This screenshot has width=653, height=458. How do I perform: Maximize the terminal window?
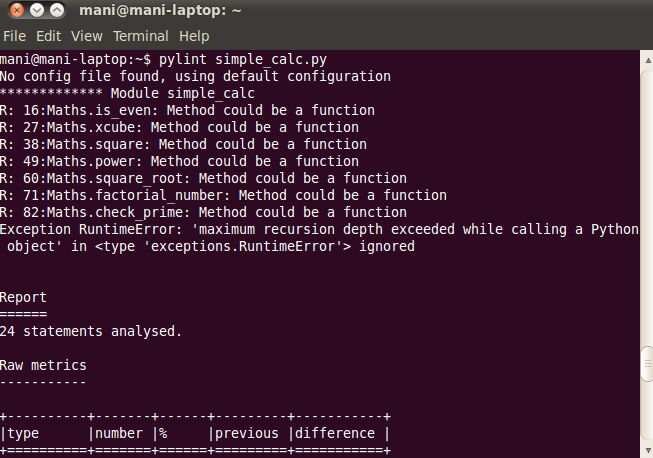(x=57, y=11)
